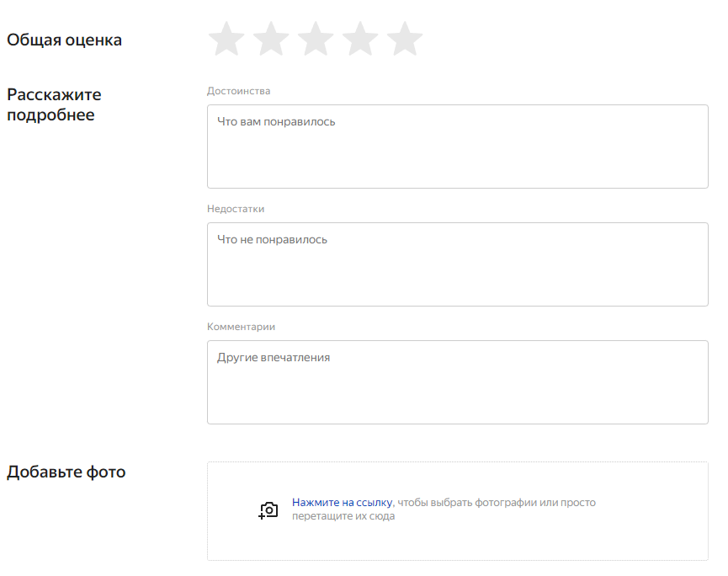Click the "Недостатки" field label

click(x=236, y=209)
